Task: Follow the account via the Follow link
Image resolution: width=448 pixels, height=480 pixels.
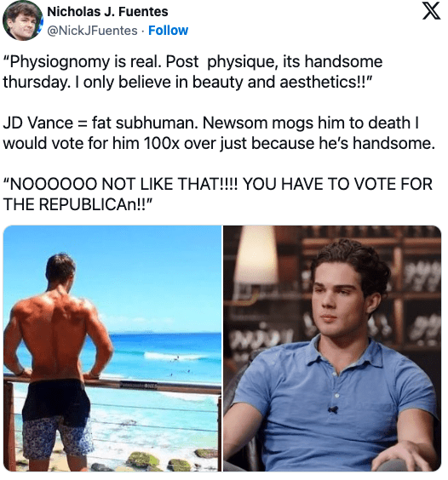Action: 169,31
